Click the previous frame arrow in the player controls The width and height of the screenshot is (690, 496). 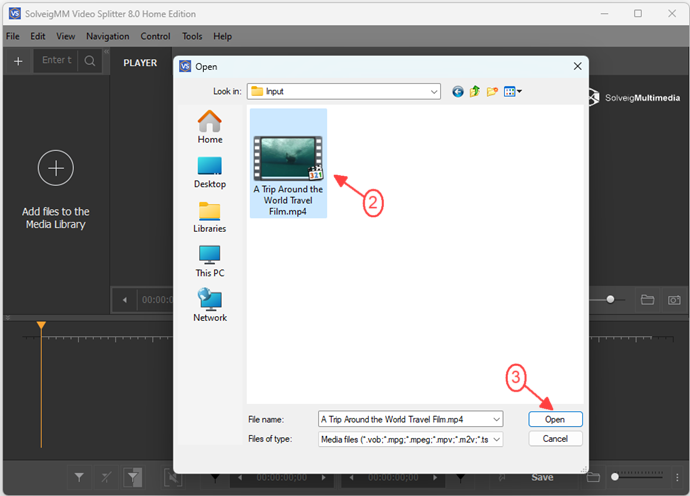coord(125,300)
